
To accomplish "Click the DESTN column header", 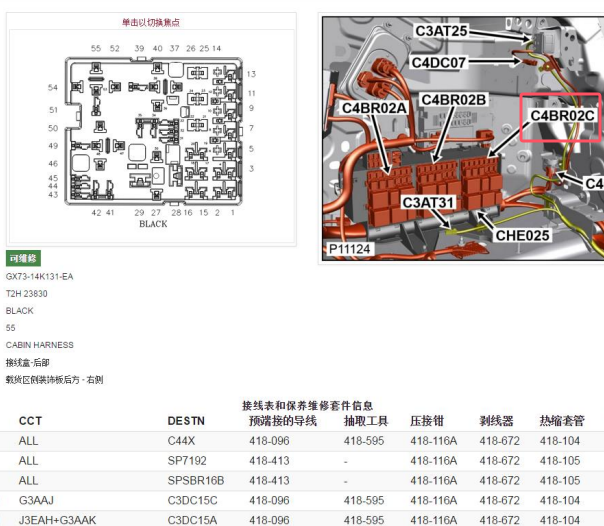I will pyautogui.click(x=186, y=421).
